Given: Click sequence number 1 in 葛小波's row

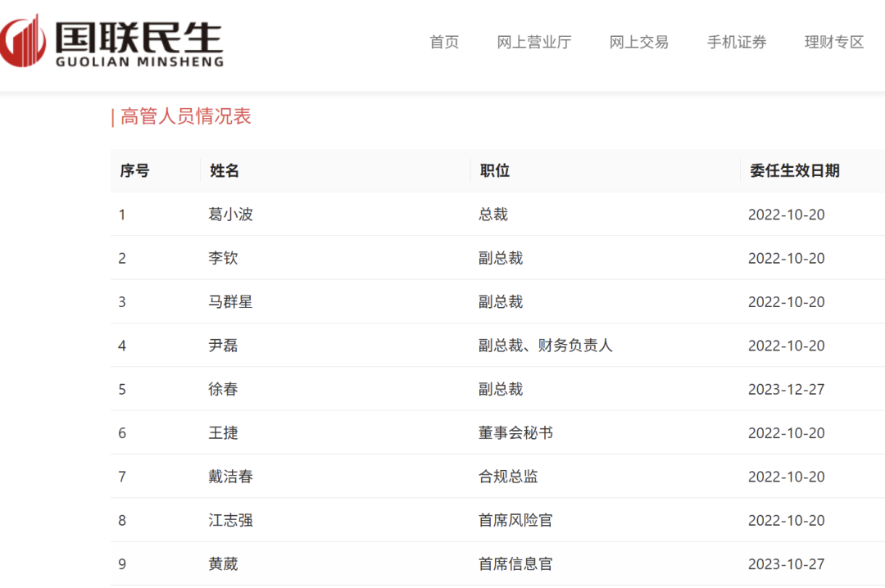Looking at the screenshot, I should (122, 215).
